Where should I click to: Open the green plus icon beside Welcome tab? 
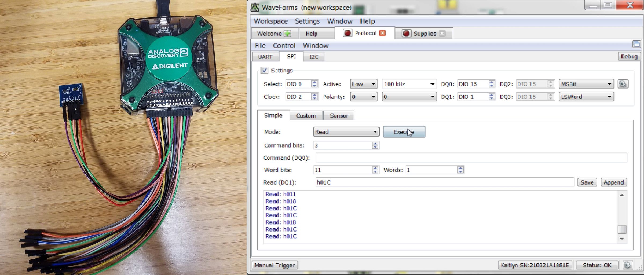[287, 33]
